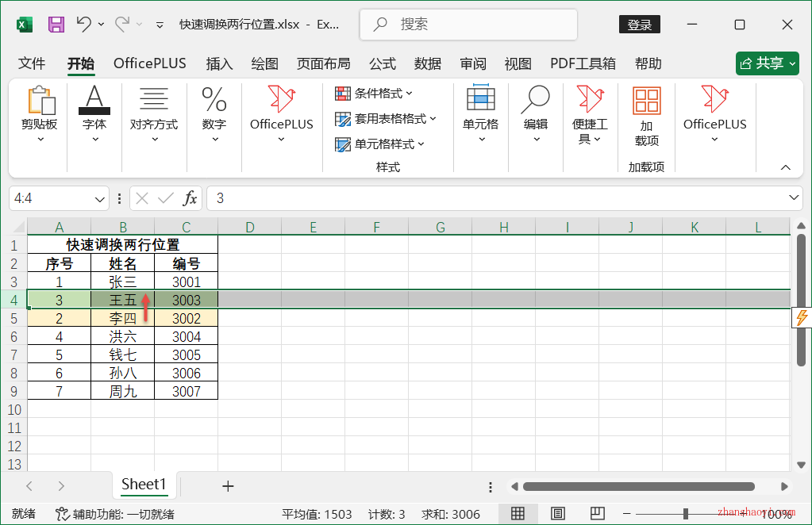Open the 帮助 tab
The height and width of the screenshot is (525, 812).
pos(648,63)
